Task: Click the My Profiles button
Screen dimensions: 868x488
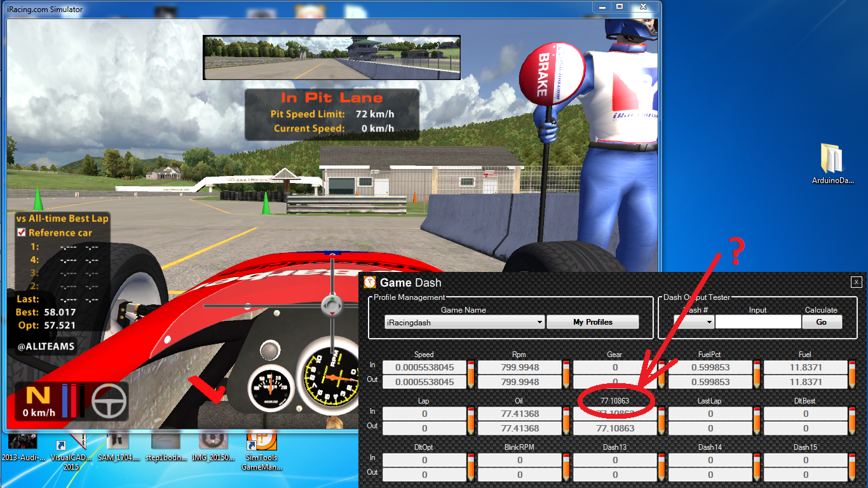Action: click(593, 322)
